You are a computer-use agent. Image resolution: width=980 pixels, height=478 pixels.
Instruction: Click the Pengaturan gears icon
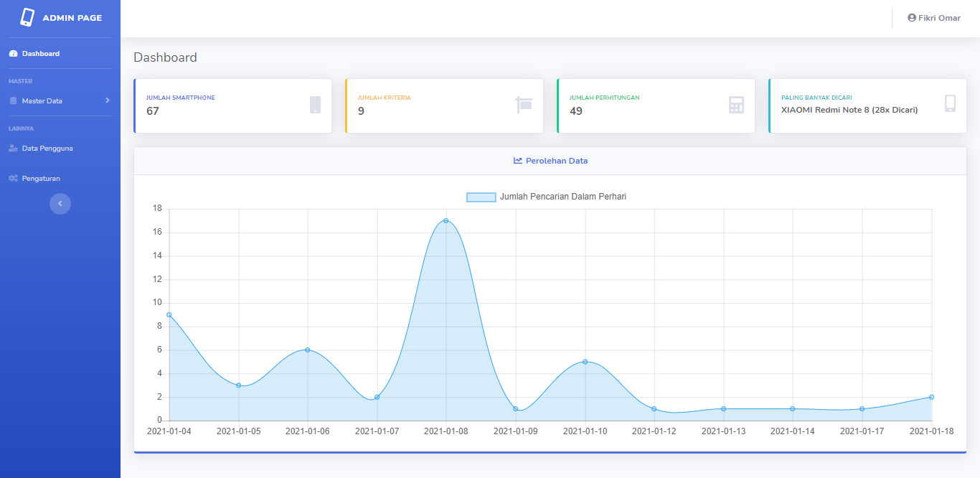(13, 179)
